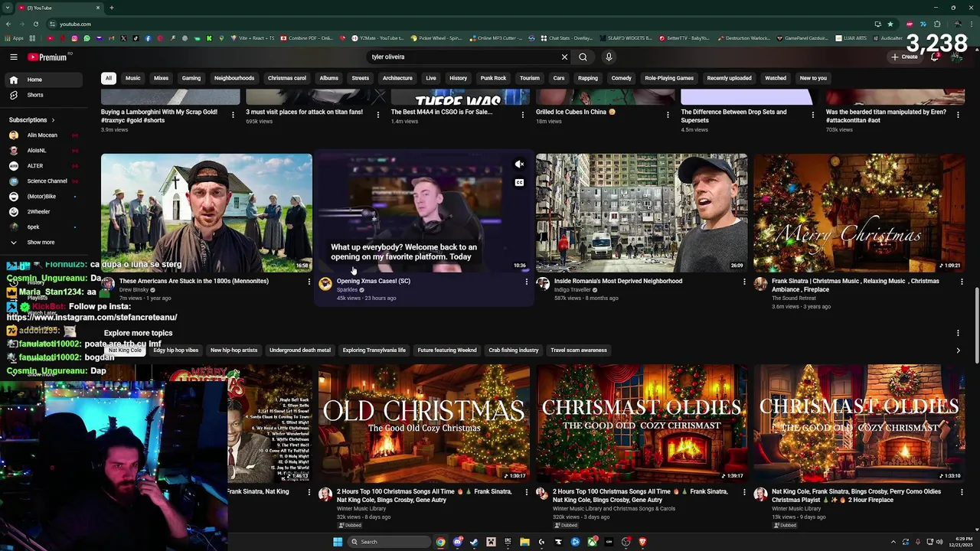980x551 pixels.
Task: Select the Christmas carol filter chip
Action: (x=287, y=78)
